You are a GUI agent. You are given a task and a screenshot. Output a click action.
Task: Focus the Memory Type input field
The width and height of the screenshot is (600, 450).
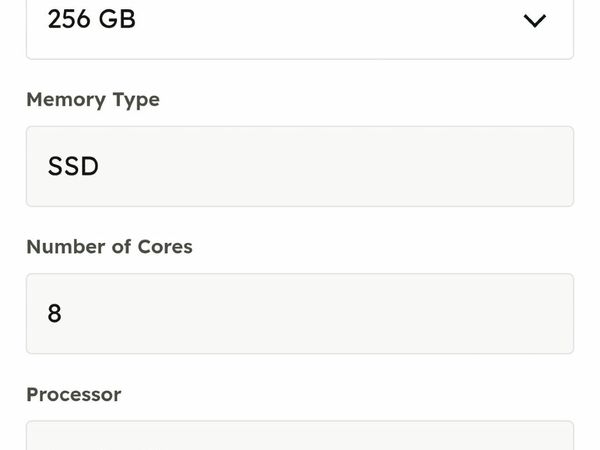click(x=300, y=166)
